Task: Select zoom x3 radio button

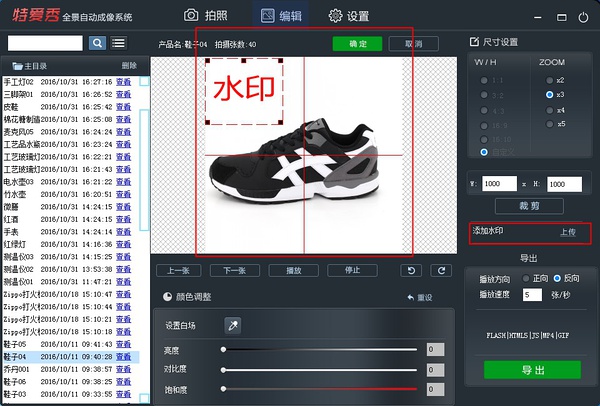Action: point(549,95)
